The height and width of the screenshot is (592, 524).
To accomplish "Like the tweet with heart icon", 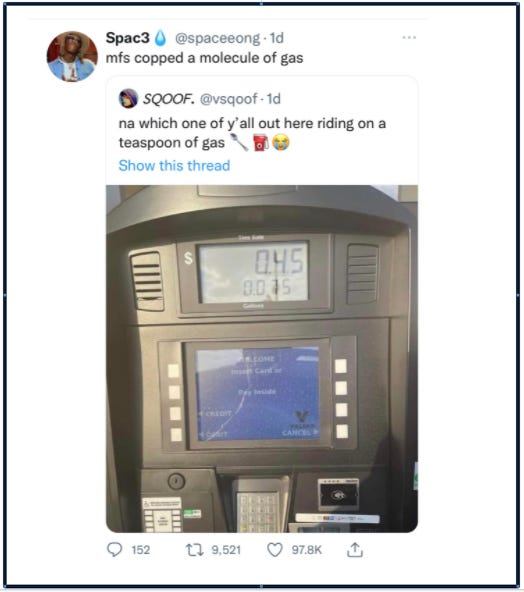I will [x=275, y=550].
